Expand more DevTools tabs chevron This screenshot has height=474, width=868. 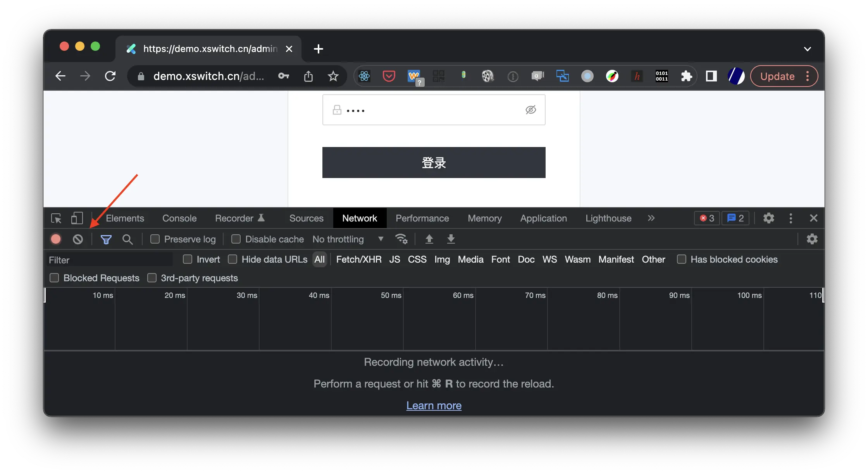[651, 218]
